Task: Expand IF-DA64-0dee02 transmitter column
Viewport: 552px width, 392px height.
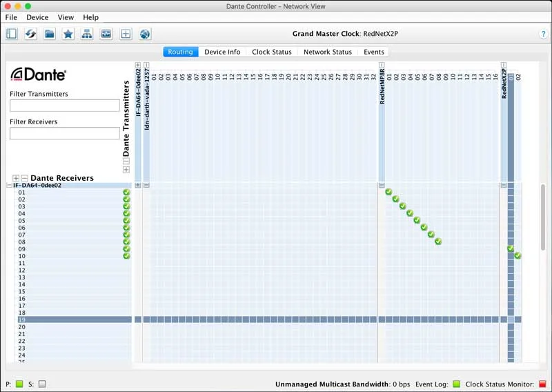Action: pos(137,65)
